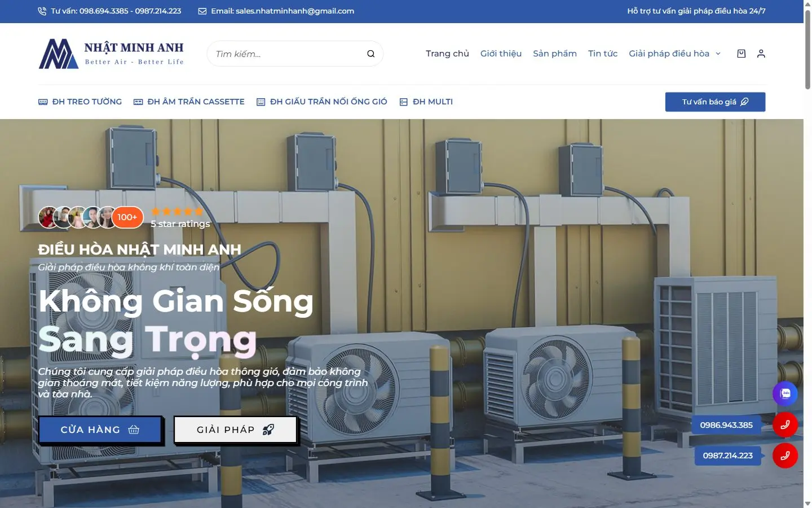Screen dimensions: 812x508
Task: Open Sản phẩm menu item
Action: [555, 54]
